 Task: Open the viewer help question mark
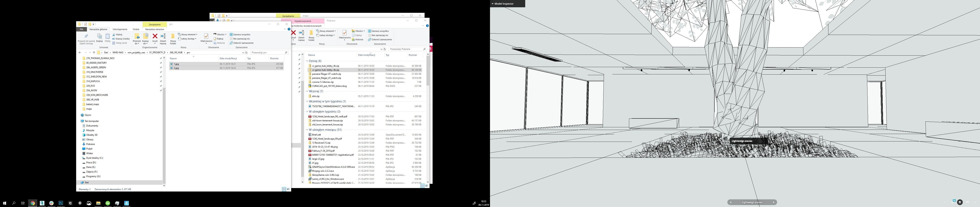coord(945,202)
